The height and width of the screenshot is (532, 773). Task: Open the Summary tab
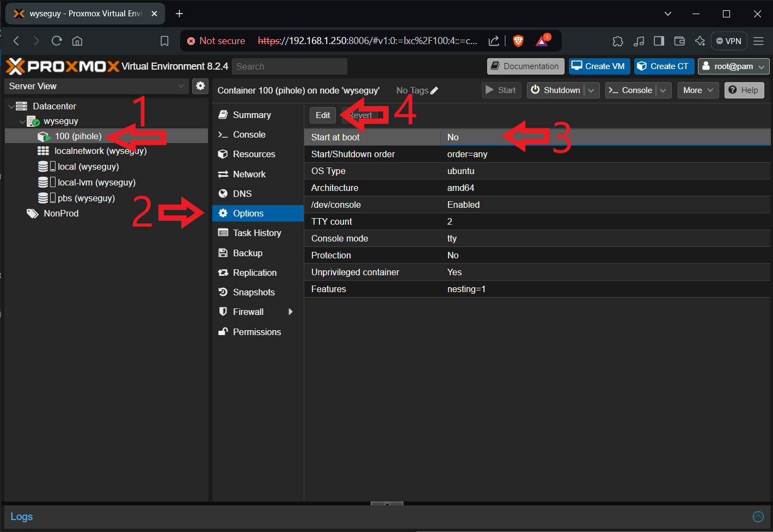tap(257, 115)
